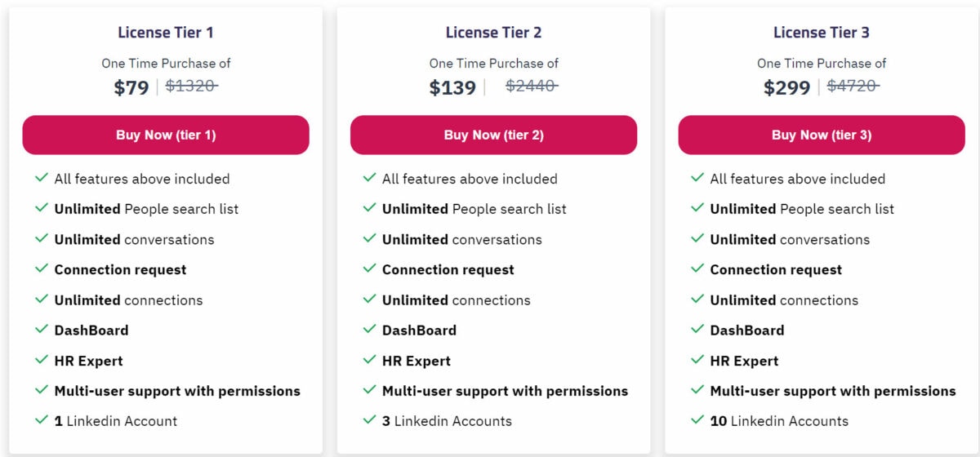980x457 pixels.
Task: Click Tier 2 'Unlimited conversations' feature text
Action: [x=462, y=239]
